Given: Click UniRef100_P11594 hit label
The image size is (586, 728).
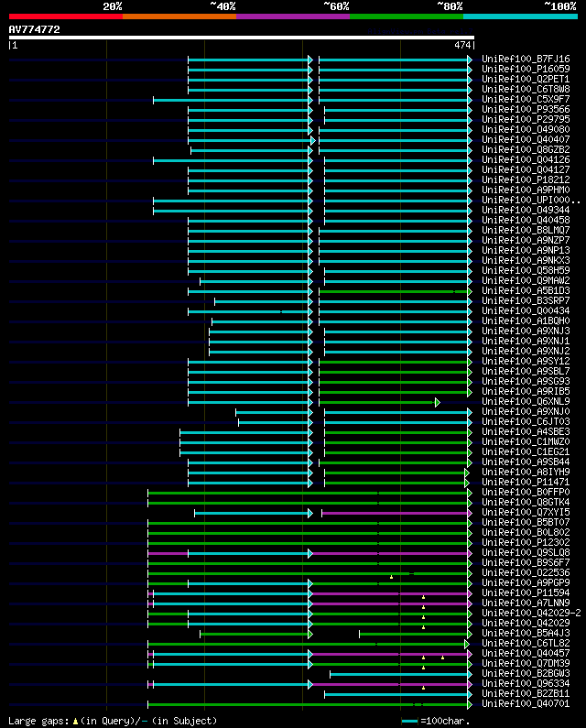Looking at the screenshot, I should [526, 592].
